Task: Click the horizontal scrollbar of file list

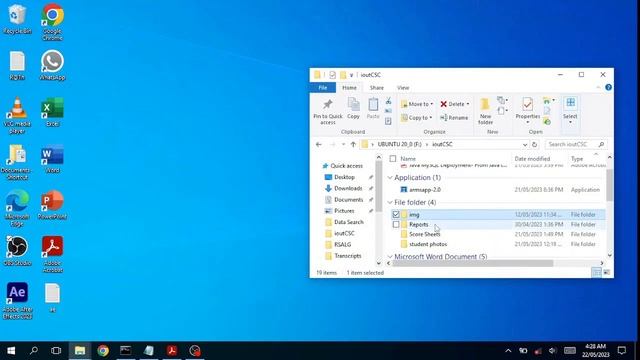Action: tap(473, 263)
